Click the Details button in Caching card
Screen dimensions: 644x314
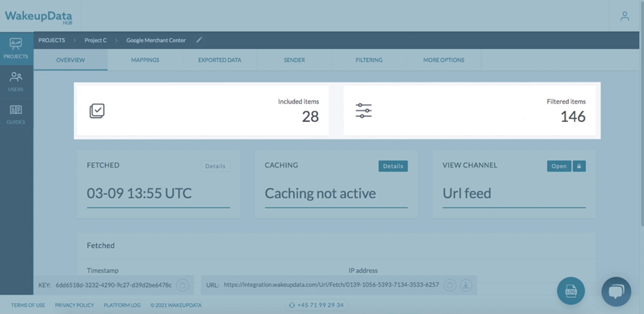click(393, 166)
